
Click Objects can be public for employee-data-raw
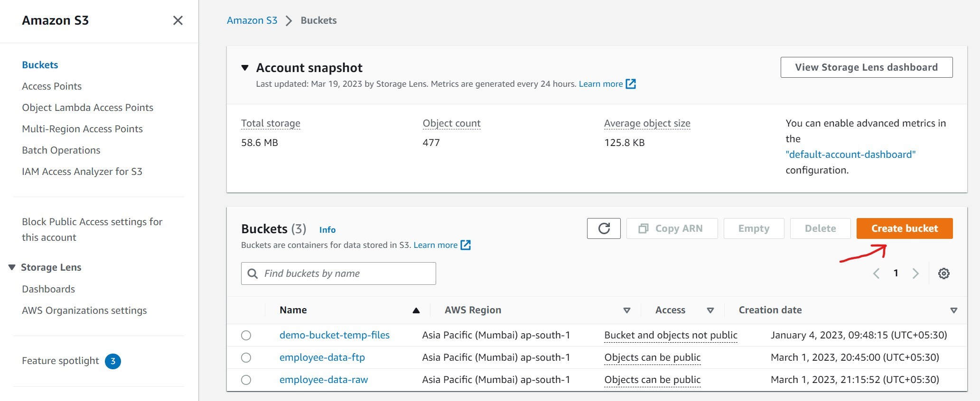[653, 380]
